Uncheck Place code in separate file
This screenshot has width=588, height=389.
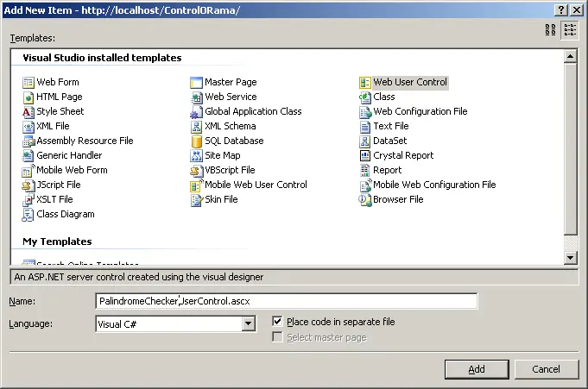point(277,321)
